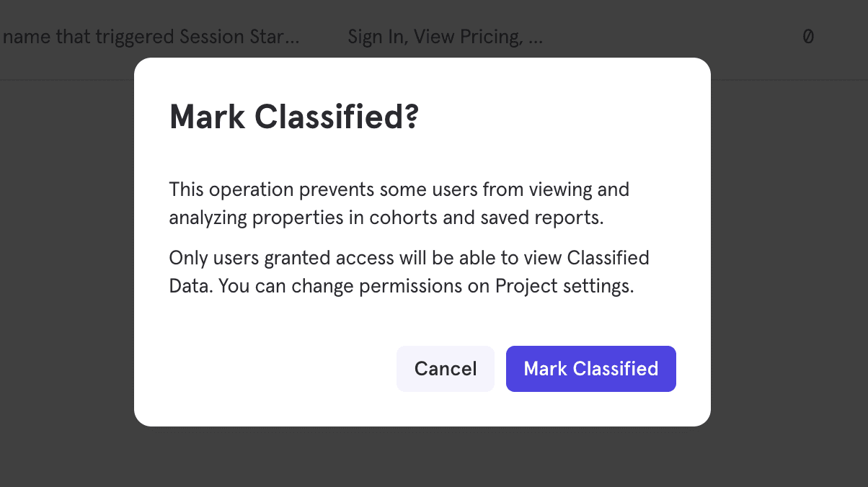Click the 'Mark Classified?' dialog title

point(293,117)
